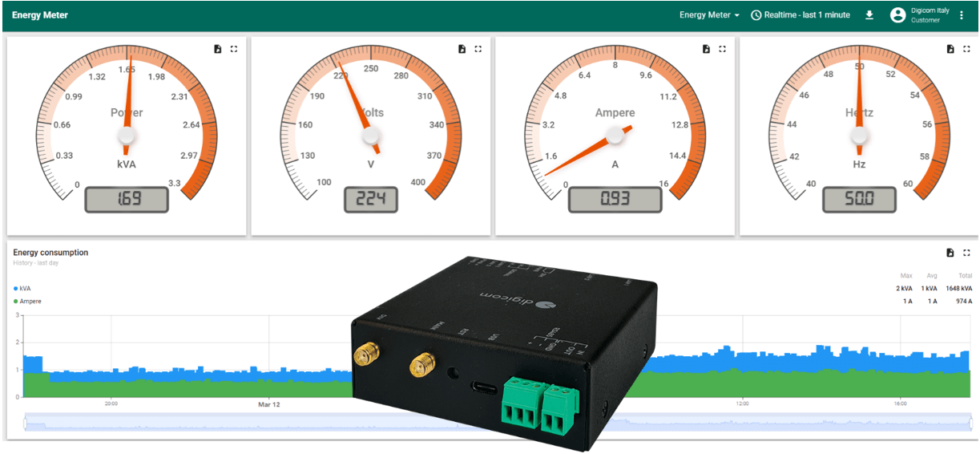Toggle the kVA series in the legend
980x454 pixels.
[x=26, y=288]
